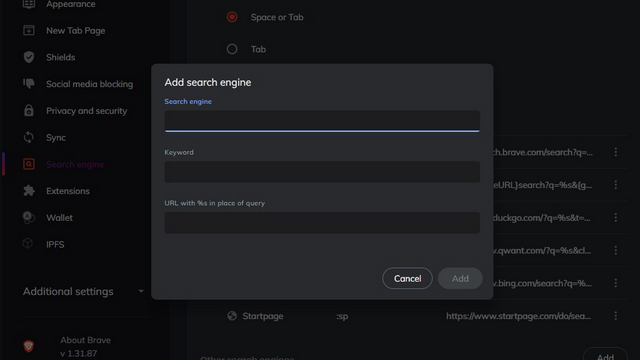The image size is (640, 360).
Task: Go to Privacy and security settings
Action: pyautogui.click(x=87, y=111)
